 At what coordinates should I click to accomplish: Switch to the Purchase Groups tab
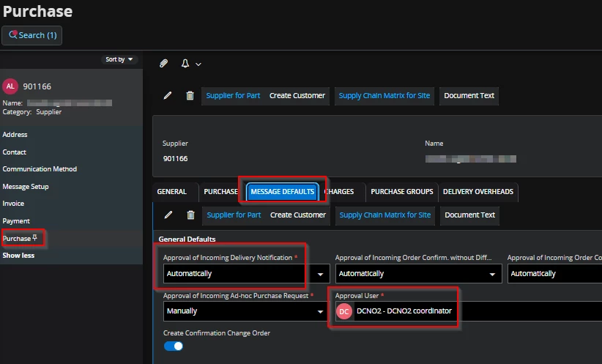(401, 192)
